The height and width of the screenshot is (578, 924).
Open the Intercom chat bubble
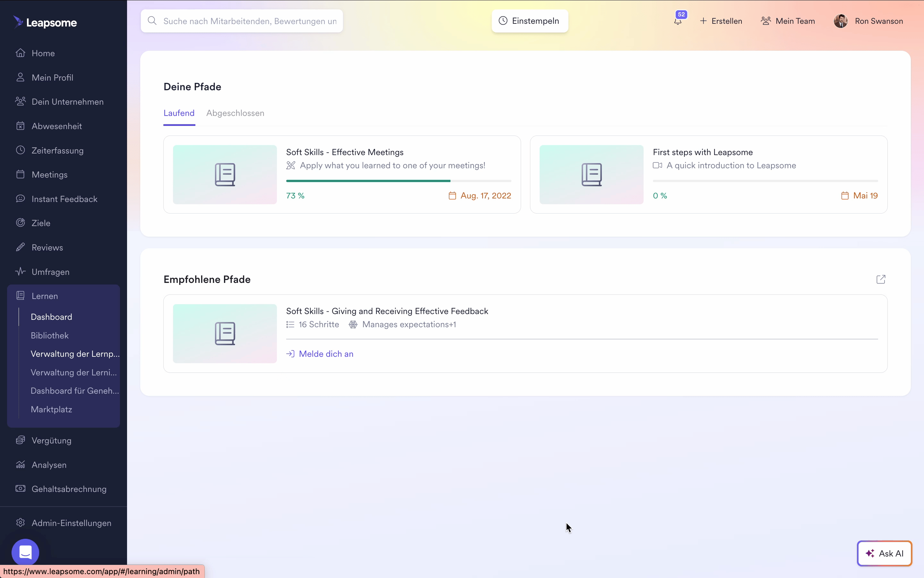pyautogui.click(x=25, y=552)
